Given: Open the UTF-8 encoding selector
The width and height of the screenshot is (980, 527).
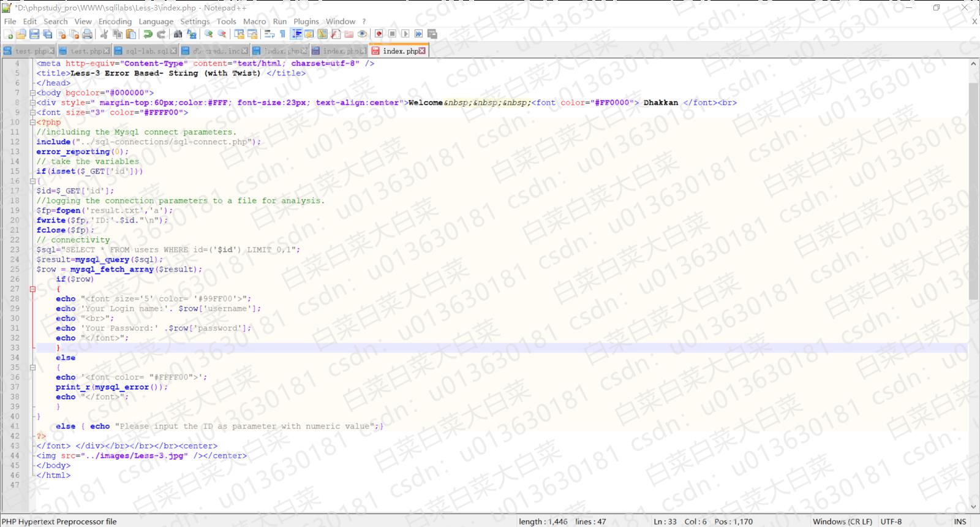Looking at the screenshot, I should (x=891, y=521).
